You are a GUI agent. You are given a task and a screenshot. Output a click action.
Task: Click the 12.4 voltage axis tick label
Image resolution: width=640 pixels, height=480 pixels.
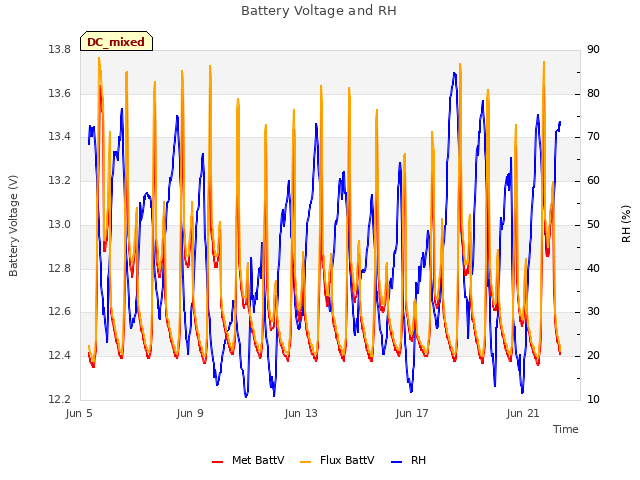[60, 356]
